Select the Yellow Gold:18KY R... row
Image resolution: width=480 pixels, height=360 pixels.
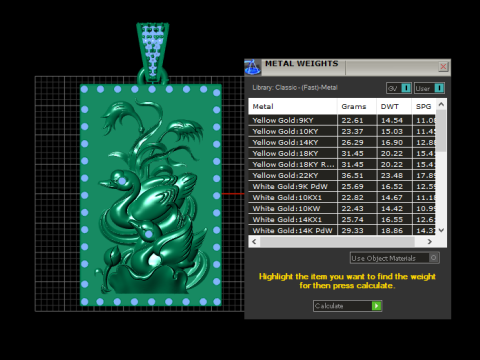(342, 164)
